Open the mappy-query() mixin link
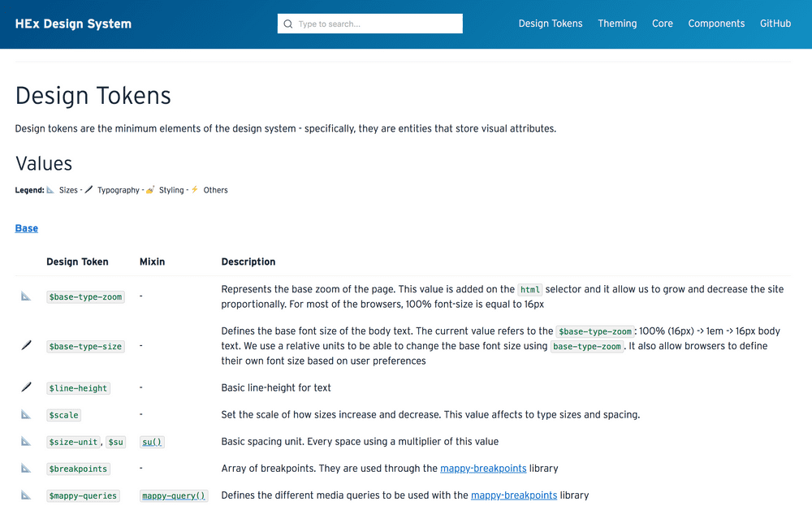The height and width of the screenshot is (532, 812). [174, 495]
